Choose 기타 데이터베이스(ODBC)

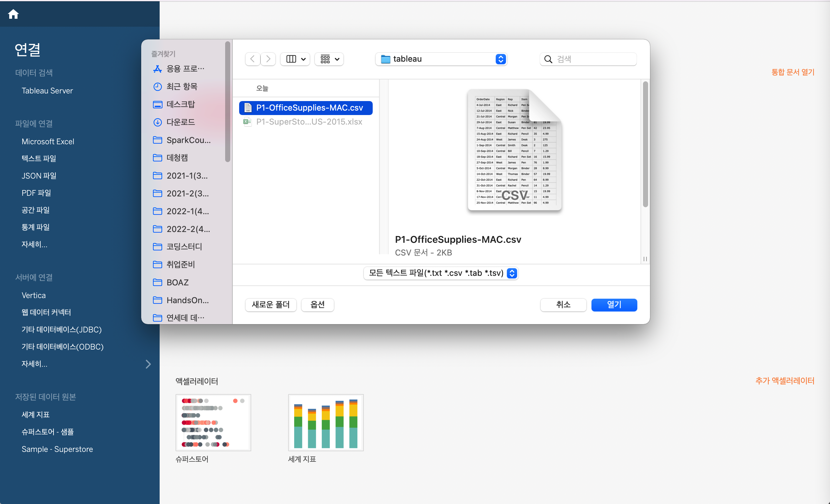pos(63,347)
